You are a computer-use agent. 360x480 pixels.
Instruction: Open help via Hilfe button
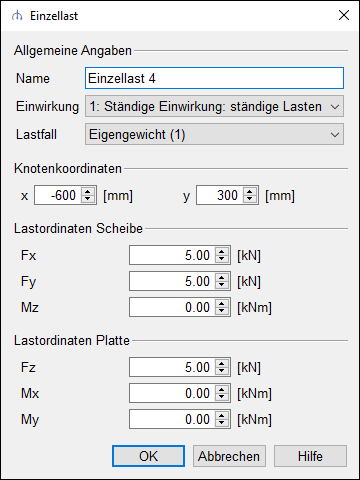tap(310, 456)
